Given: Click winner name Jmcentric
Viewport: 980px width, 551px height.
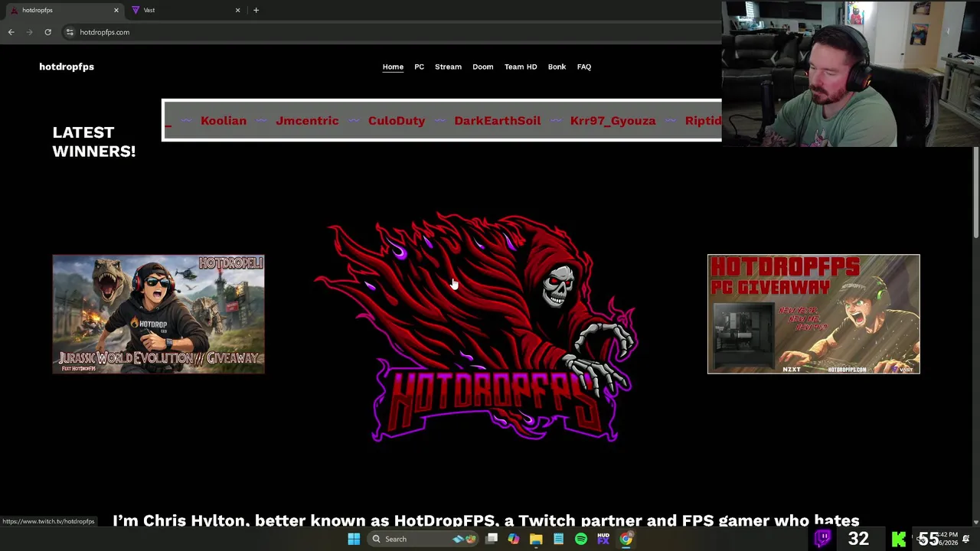Looking at the screenshot, I should coord(307,121).
